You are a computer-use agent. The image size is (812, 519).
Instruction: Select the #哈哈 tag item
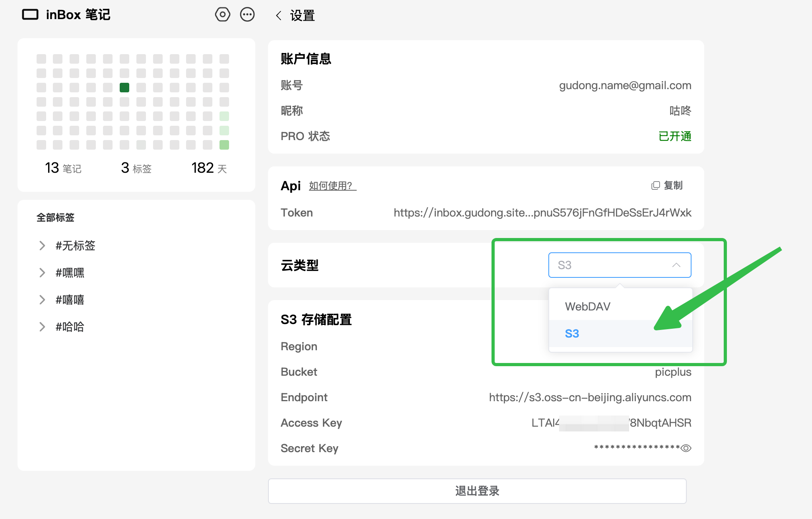pos(70,327)
